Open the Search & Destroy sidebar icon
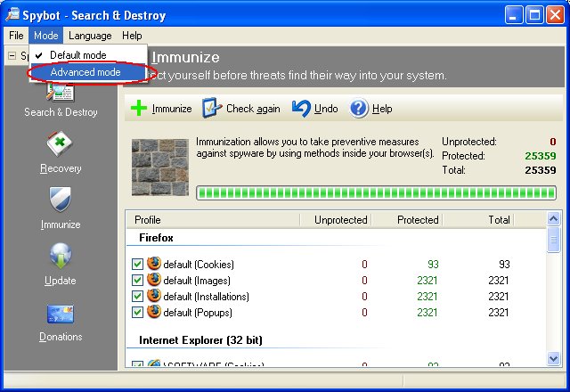The width and height of the screenshot is (570, 392). (x=61, y=92)
